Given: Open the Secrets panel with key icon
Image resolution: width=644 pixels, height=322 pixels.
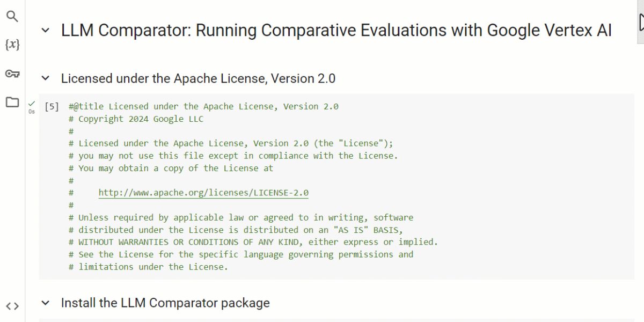Looking at the screenshot, I should pyautogui.click(x=12, y=75).
